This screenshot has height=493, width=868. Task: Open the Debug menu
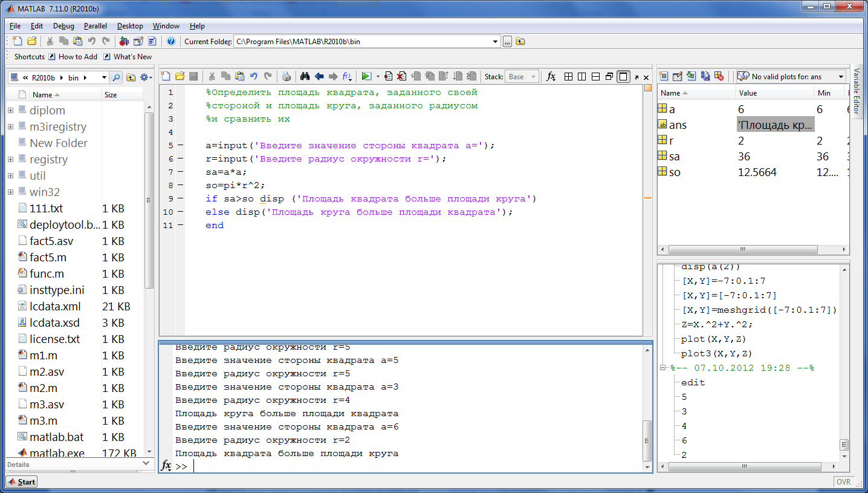coord(63,26)
